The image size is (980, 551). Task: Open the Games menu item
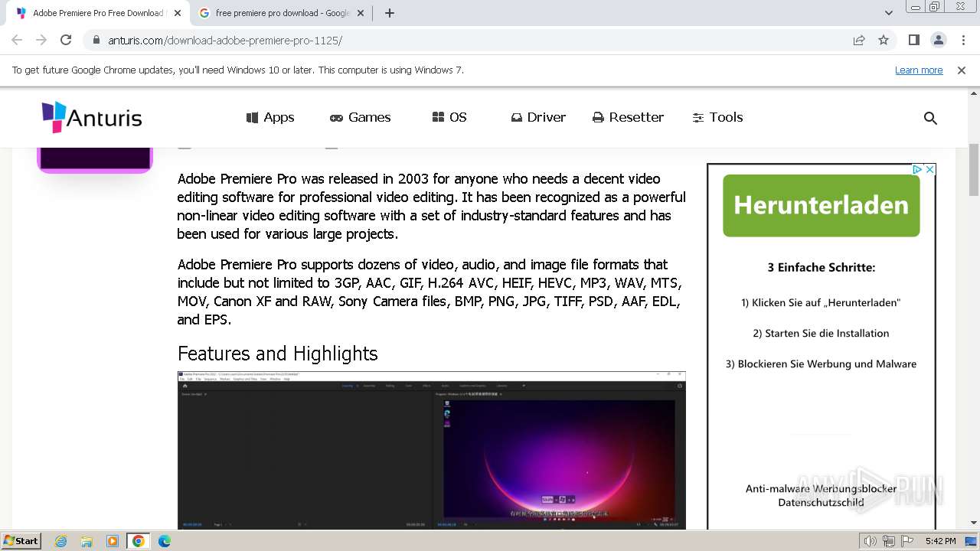tap(360, 117)
